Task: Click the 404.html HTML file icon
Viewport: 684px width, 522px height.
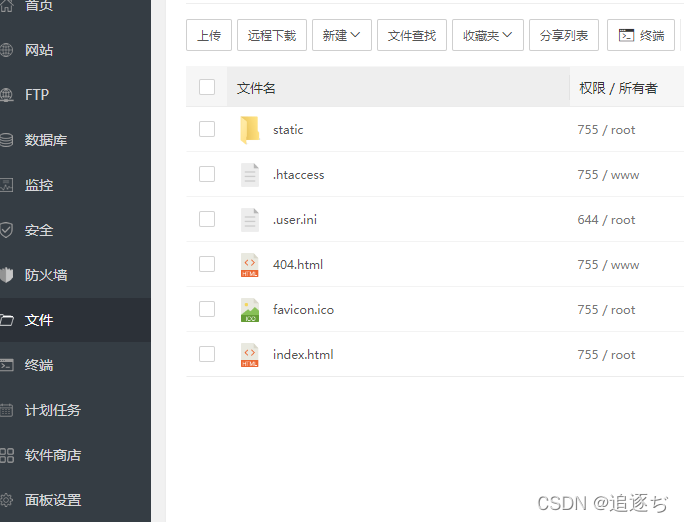Action: point(250,265)
